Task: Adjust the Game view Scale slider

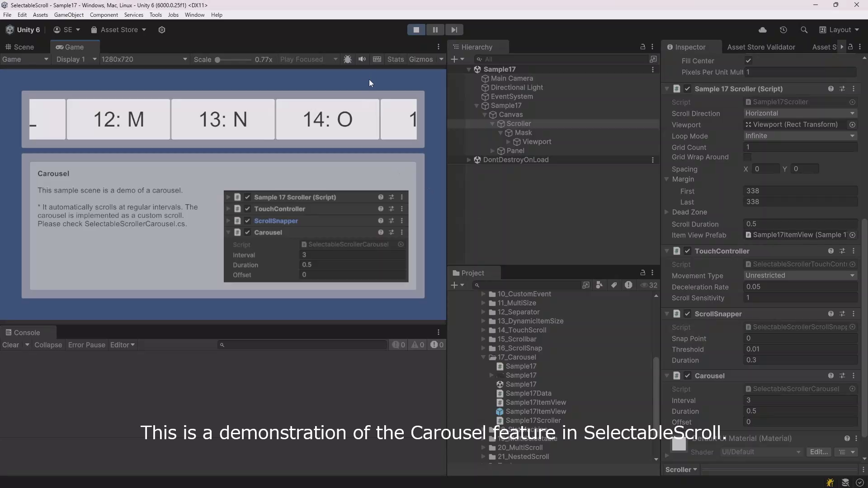Action: 233,60
